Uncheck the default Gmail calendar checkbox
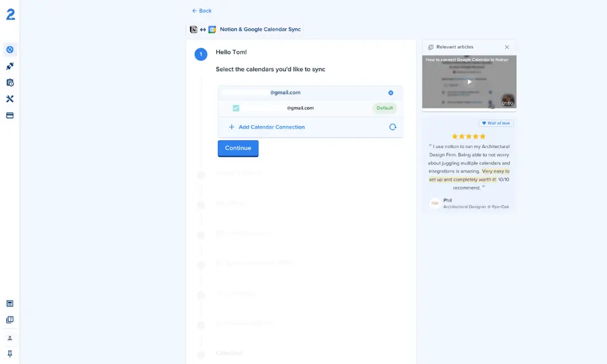Viewport: 607px width, 364px height. click(236, 109)
